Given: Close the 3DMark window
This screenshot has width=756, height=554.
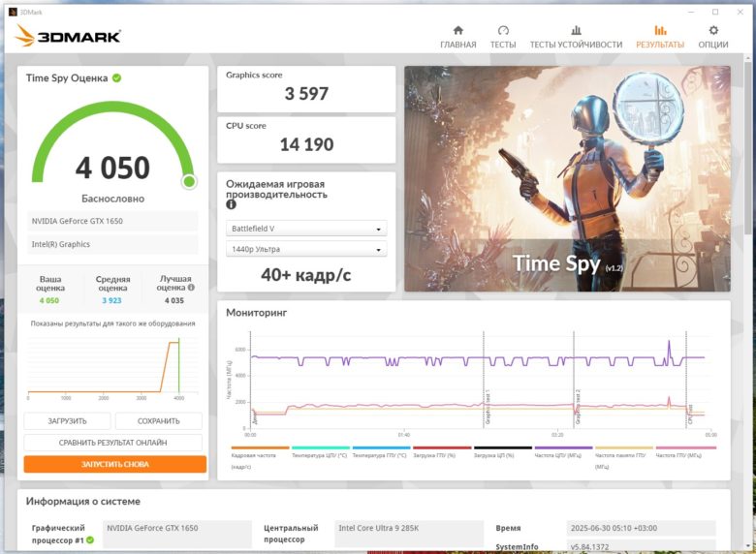Looking at the screenshot, I should [740, 12].
